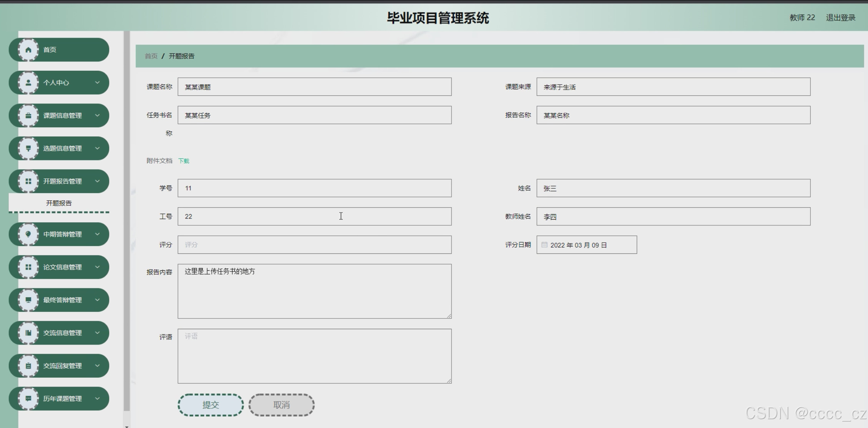Open calendar icon in 评分日期 field
The height and width of the screenshot is (428, 868).
(x=544, y=245)
